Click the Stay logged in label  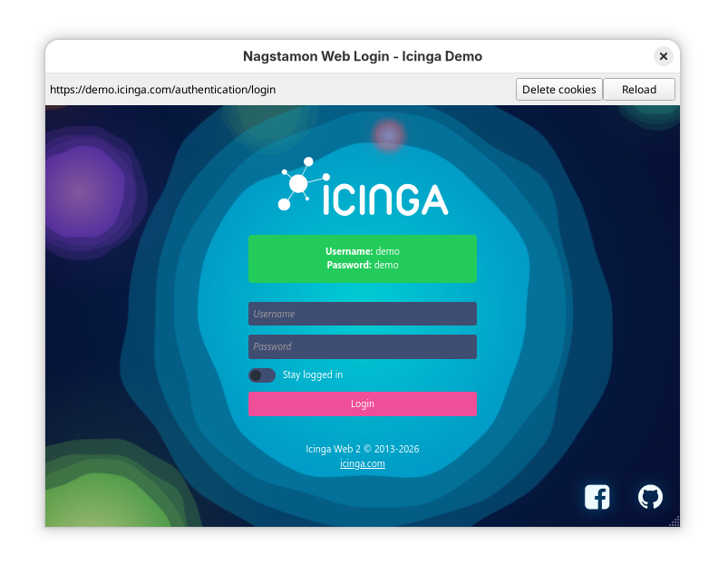pos(312,374)
